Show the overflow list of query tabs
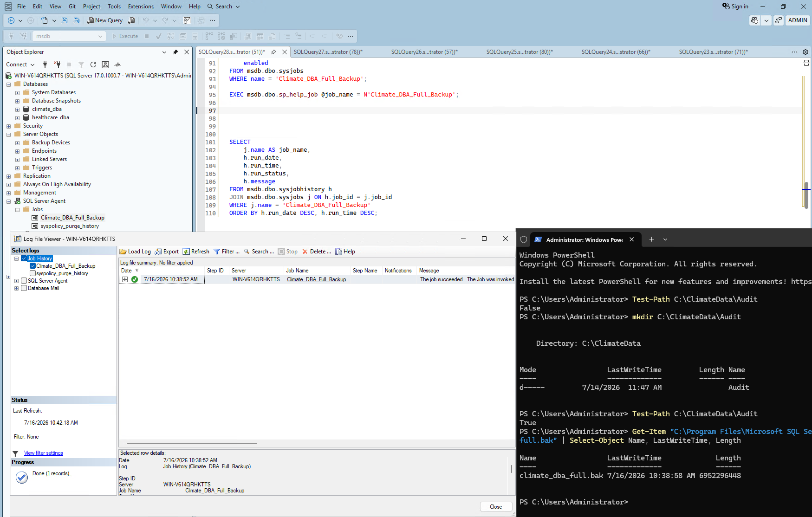812x517 pixels. (x=794, y=52)
